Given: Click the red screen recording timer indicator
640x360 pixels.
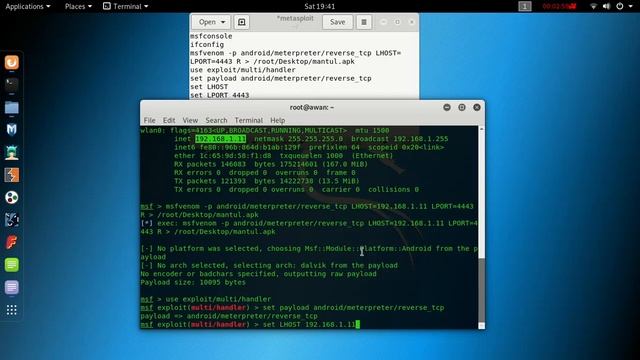Looking at the screenshot, I should point(559,6).
